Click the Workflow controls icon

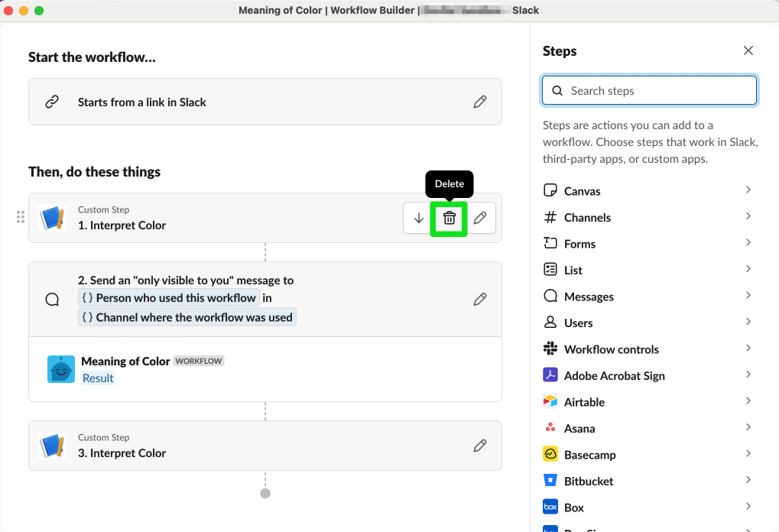553,349
